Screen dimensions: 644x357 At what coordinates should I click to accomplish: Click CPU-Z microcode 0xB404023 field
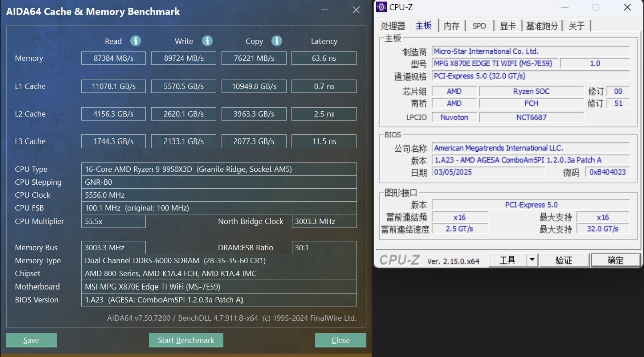pyautogui.click(x=607, y=172)
